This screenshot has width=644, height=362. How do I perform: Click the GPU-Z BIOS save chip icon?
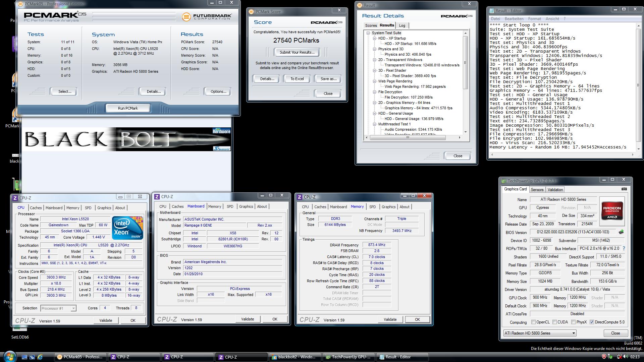(621, 232)
